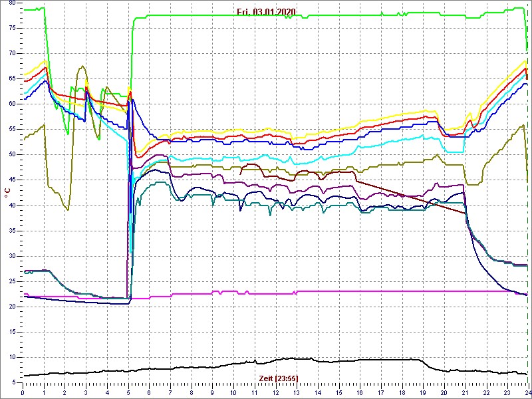Click the 10 label on temperature axis
The image size is (532, 399).
(x=12, y=357)
